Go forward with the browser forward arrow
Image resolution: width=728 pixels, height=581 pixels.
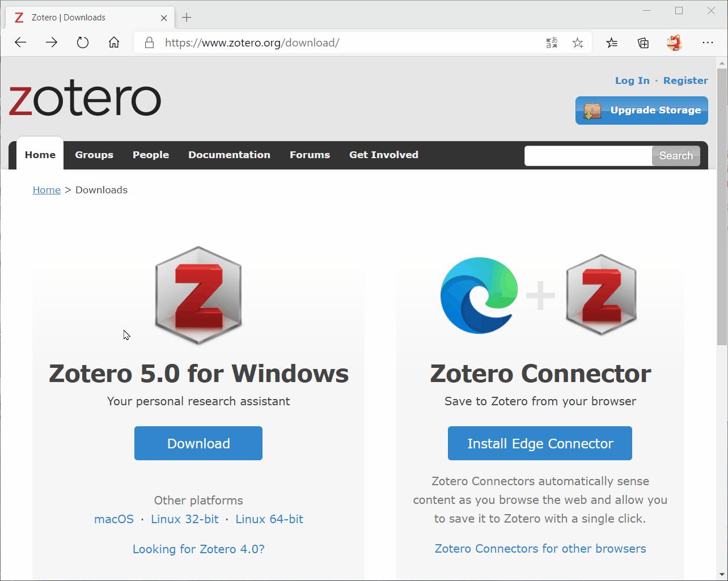[x=52, y=43]
